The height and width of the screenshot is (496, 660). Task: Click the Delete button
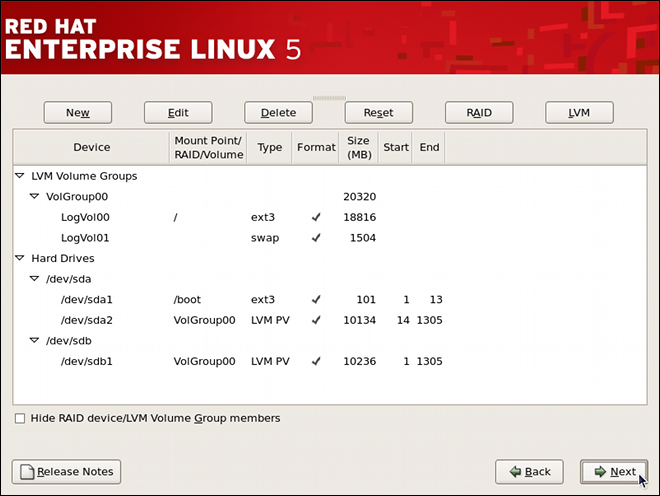(278, 112)
